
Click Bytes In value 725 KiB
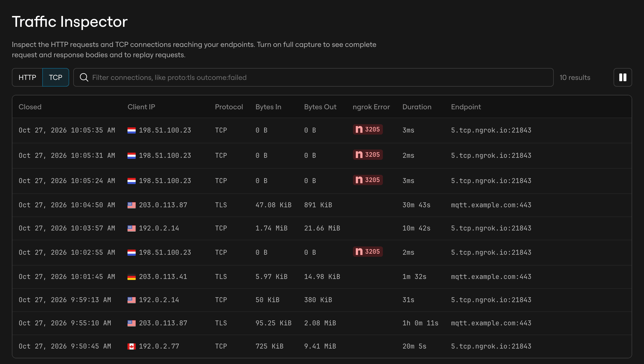(269, 346)
